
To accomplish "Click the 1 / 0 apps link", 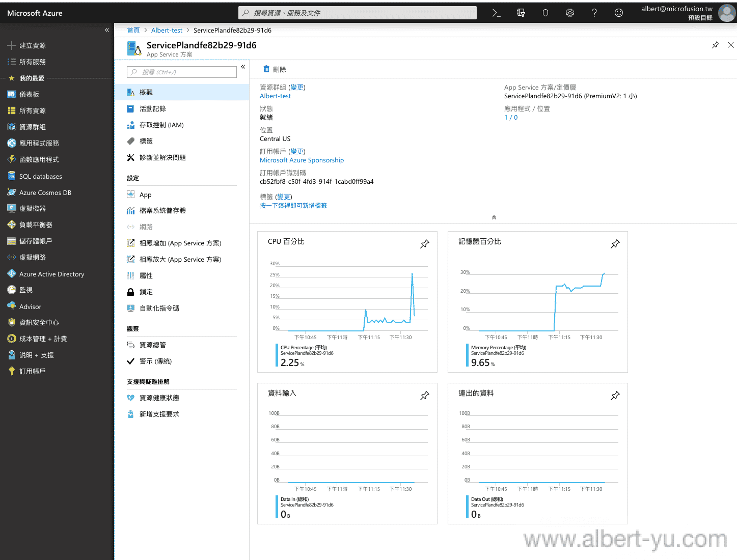I will (511, 117).
